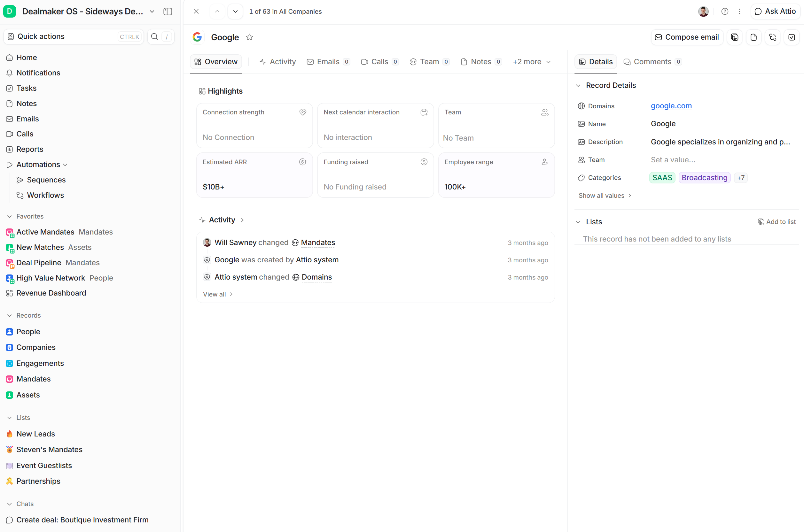Click the search magnifier icon
The width and height of the screenshot is (804, 532).
[x=154, y=37]
